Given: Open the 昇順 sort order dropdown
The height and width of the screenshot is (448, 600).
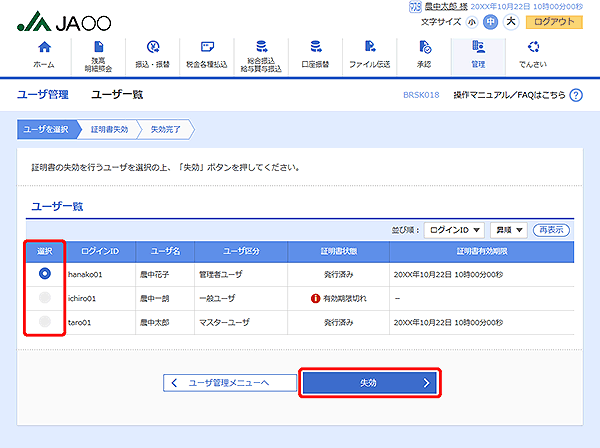Looking at the screenshot, I should (506, 230).
